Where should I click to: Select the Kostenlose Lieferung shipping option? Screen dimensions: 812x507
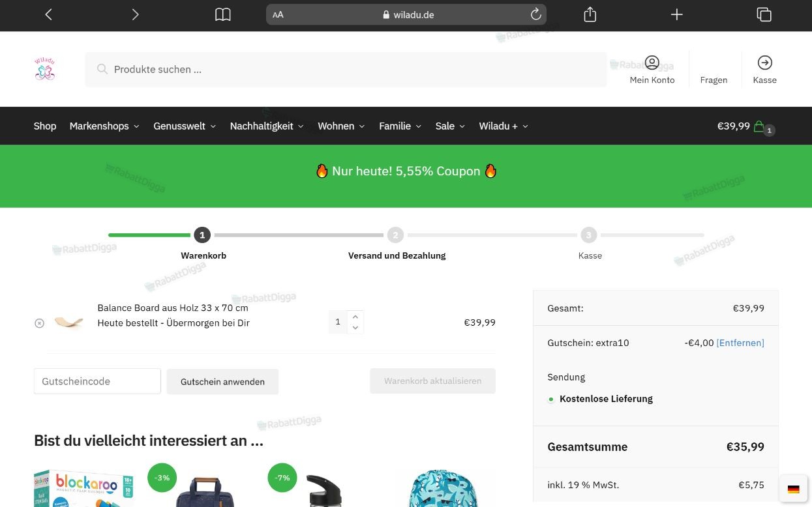tap(551, 399)
